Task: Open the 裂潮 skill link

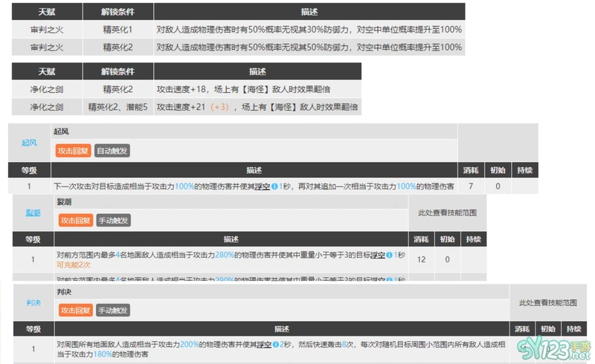Action: [x=33, y=212]
